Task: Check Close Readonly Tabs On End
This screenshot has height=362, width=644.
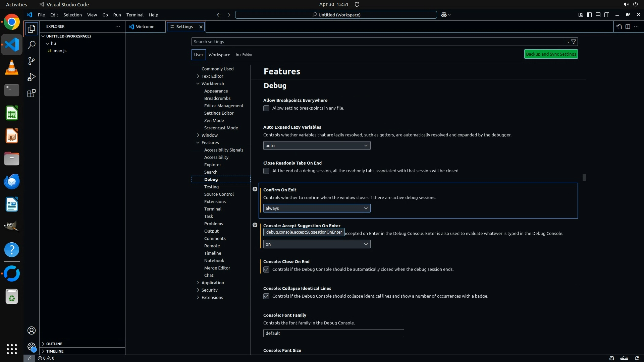Action: pyautogui.click(x=266, y=171)
